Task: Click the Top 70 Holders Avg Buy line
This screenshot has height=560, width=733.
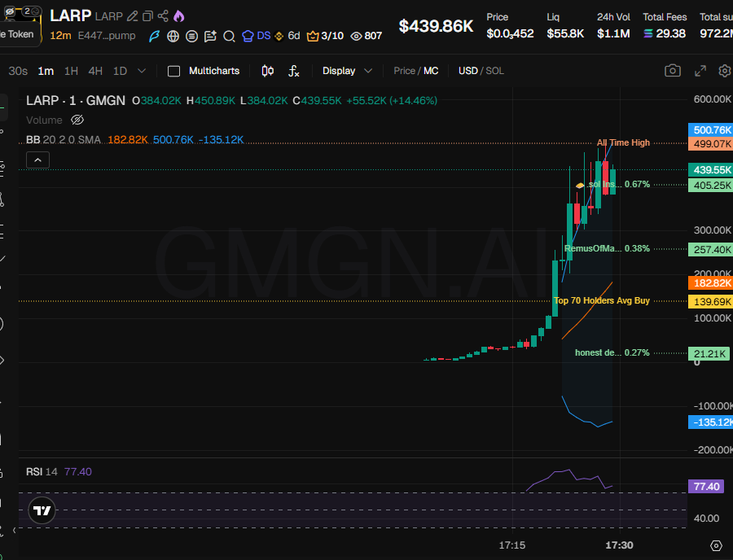Action: [x=602, y=301]
